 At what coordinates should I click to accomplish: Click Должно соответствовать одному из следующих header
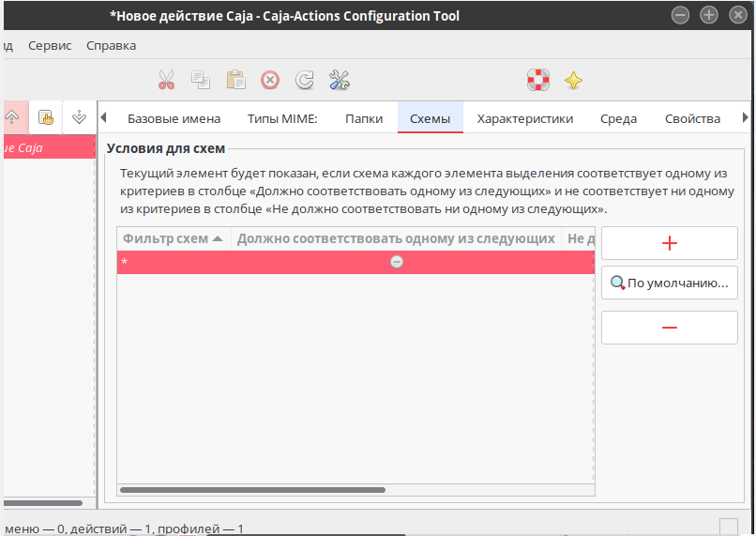[396, 238]
